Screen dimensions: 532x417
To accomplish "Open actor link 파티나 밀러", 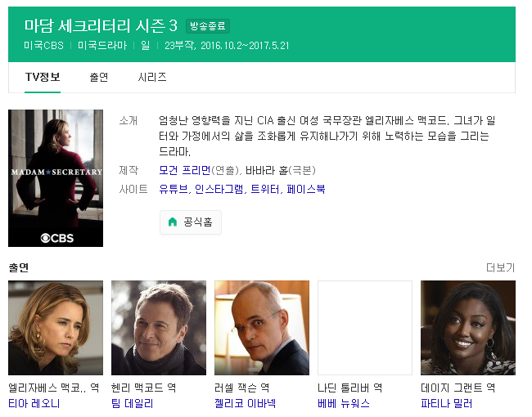I will coord(447,403).
